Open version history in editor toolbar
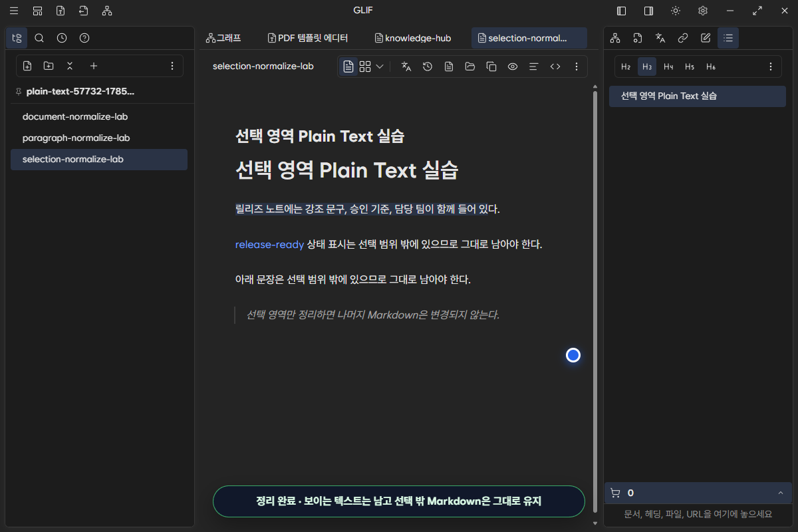Image resolution: width=798 pixels, height=532 pixels. pyautogui.click(x=428, y=66)
